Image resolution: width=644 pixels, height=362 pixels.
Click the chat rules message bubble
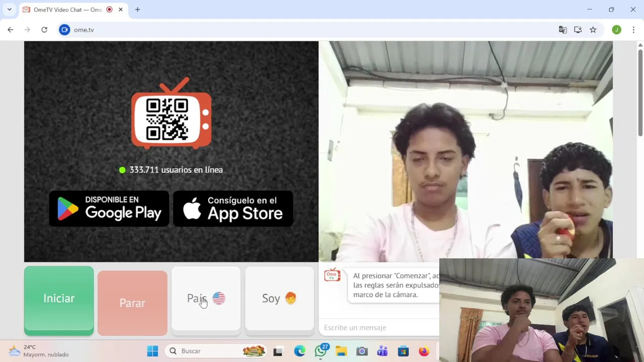[x=394, y=285]
